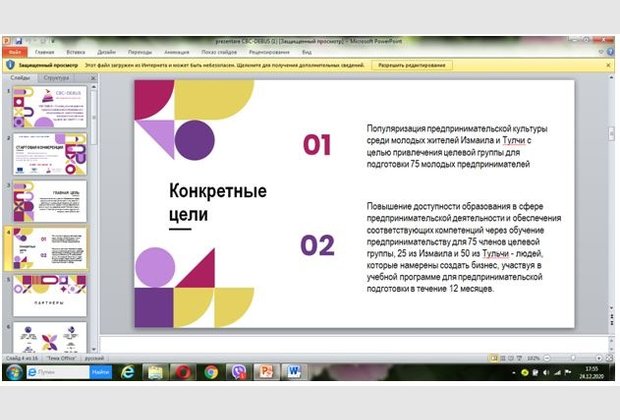Click zoom in plus button

click(599, 358)
